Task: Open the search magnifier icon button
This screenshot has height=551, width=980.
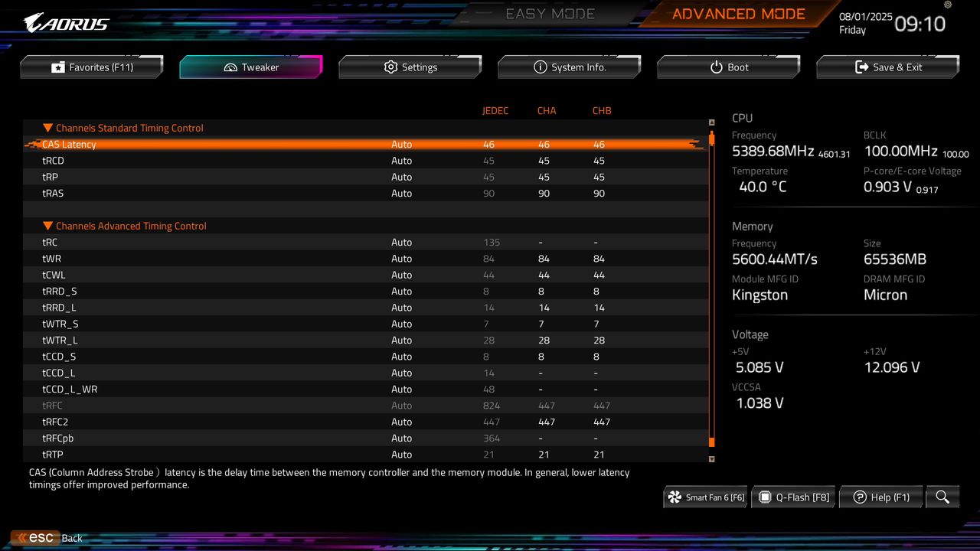Action: click(x=942, y=497)
